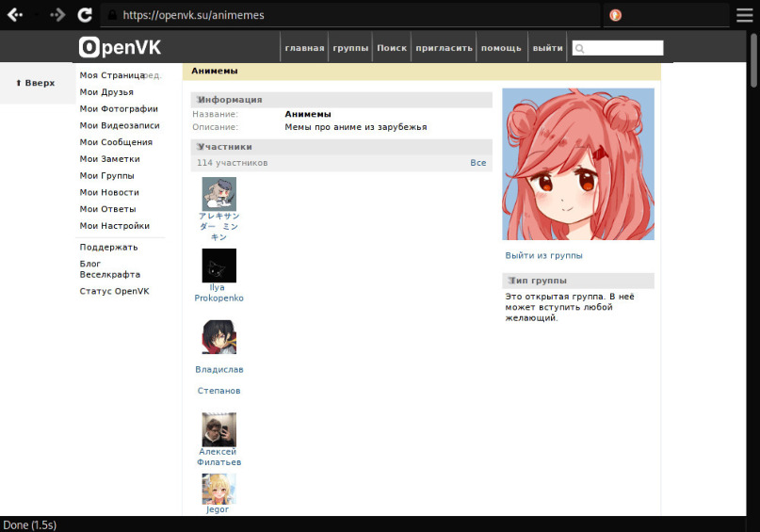Image resolution: width=760 pixels, height=532 pixels.
Task: Open the DuckDuckGo search engine icon
Action: (615, 15)
